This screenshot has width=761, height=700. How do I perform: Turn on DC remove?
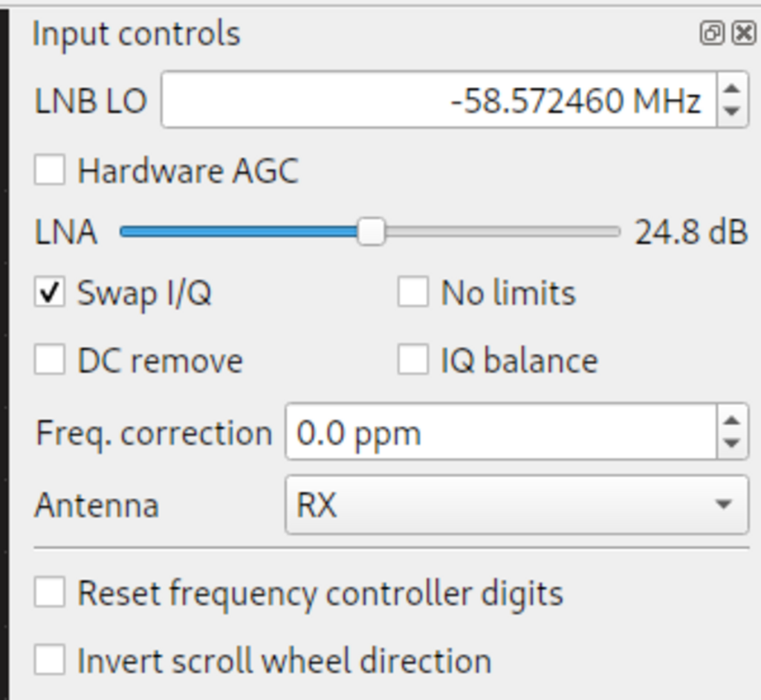[x=49, y=360]
